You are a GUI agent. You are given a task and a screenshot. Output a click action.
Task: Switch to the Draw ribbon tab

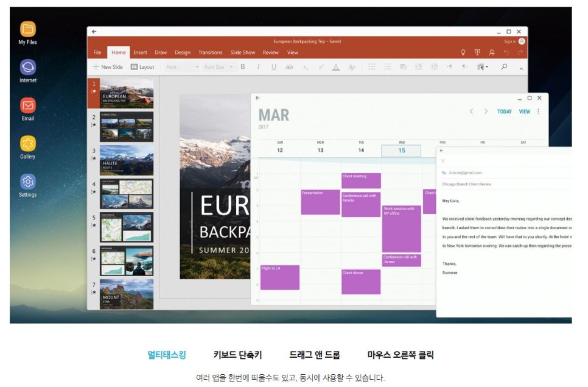point(161,52)
